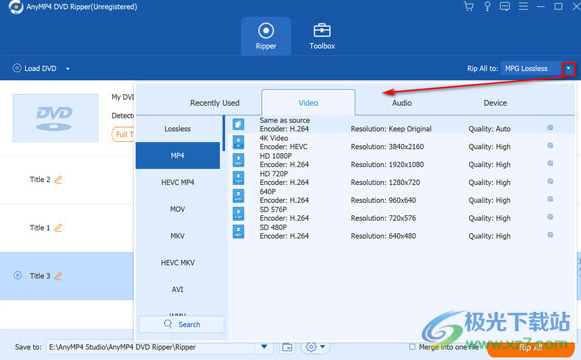Click the register key icon

coord(487,7)
